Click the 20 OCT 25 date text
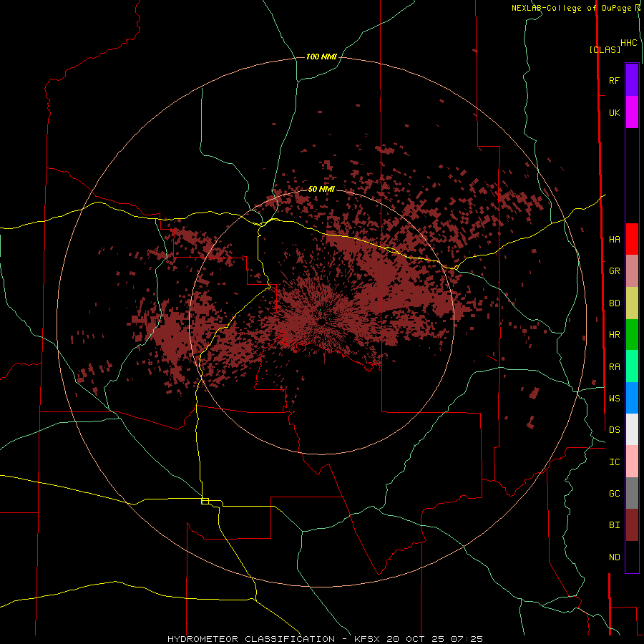The width and height of the screenshot is (644, 644). tap(416, 639)
